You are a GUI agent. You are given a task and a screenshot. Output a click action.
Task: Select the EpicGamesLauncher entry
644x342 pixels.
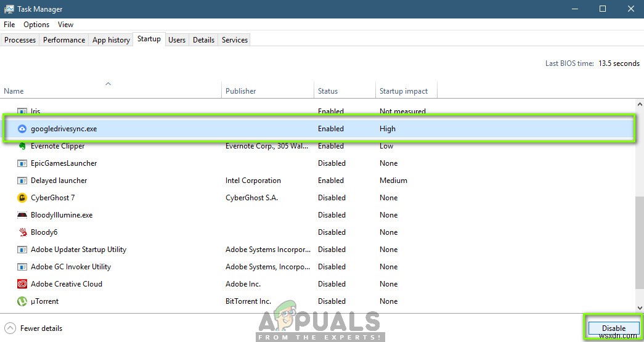click(63, 163)
